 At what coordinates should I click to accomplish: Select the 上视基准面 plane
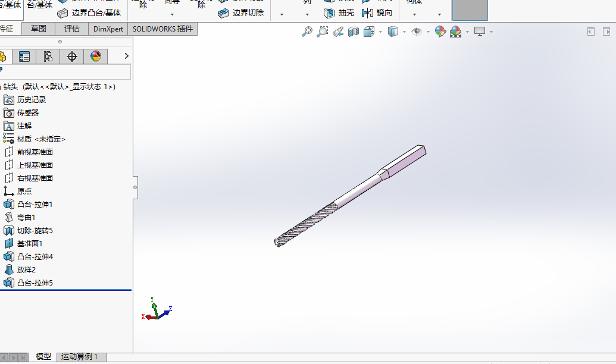(x=29, y=165)
